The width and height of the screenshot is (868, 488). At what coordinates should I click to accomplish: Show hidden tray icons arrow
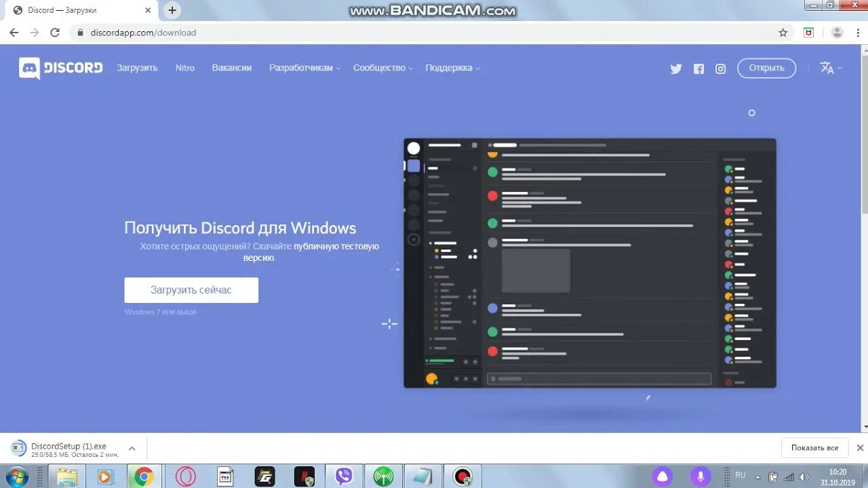click(757, 476)
